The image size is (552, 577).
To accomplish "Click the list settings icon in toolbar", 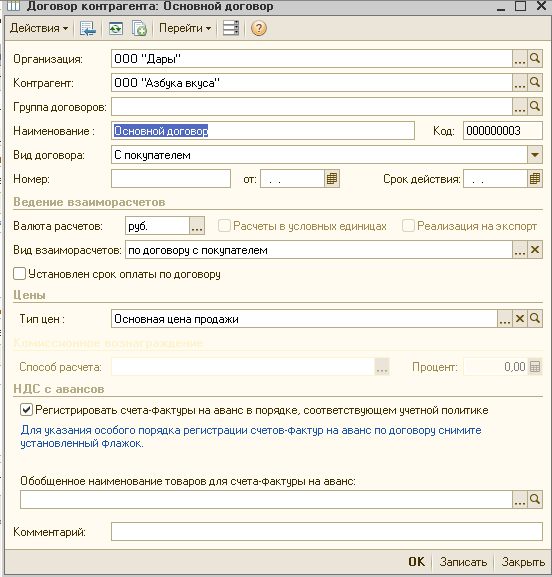I will coord(231,28).
